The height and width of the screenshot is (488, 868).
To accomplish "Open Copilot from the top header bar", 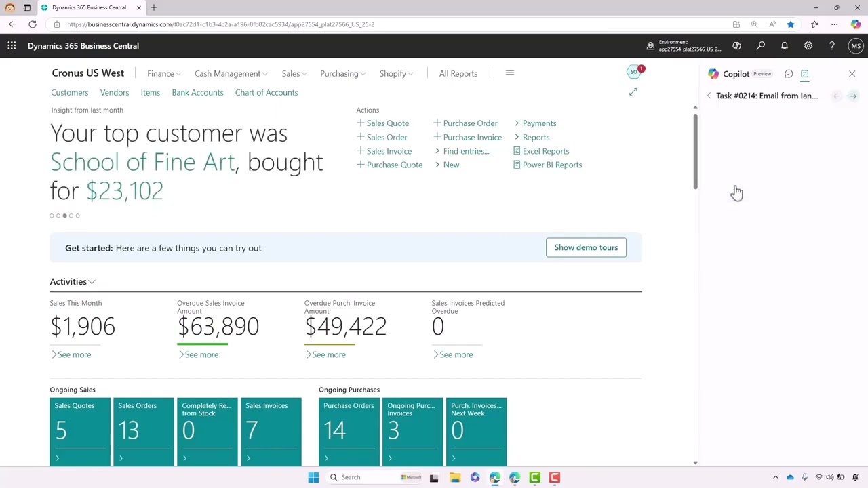I will coord(736,46).
